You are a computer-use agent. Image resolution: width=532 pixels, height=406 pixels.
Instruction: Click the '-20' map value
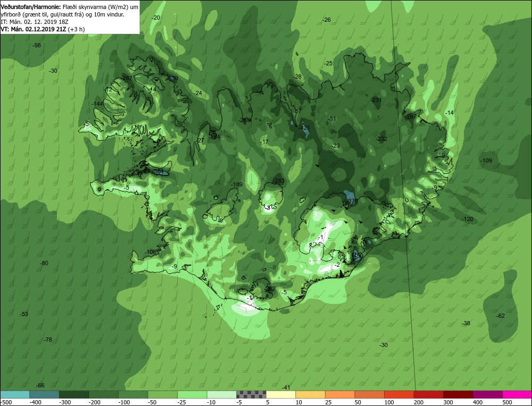[x=156, y=18]
